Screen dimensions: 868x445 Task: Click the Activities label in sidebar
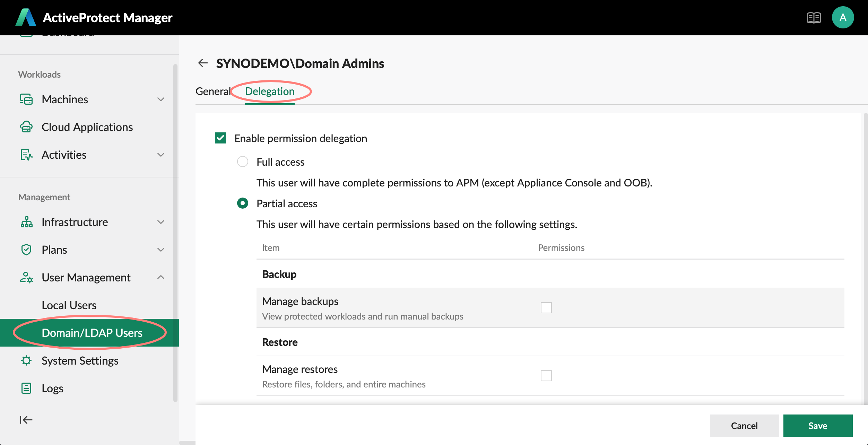click(x=64, y=155)
